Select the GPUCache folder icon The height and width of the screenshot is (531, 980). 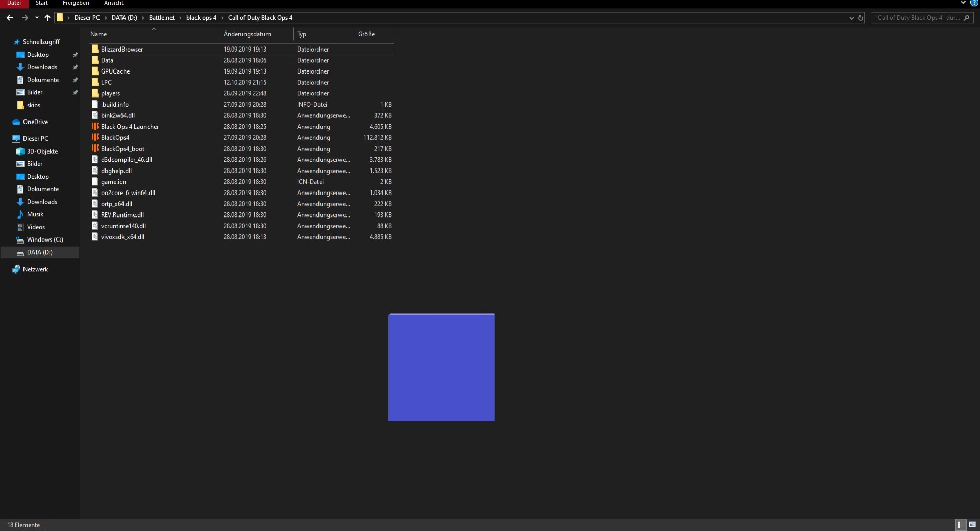pos(95,71)
